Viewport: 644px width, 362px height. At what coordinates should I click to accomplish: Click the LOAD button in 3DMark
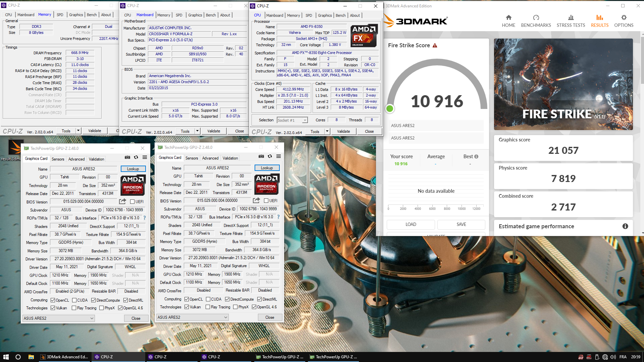pyautogui.click(x=411, y=225)
